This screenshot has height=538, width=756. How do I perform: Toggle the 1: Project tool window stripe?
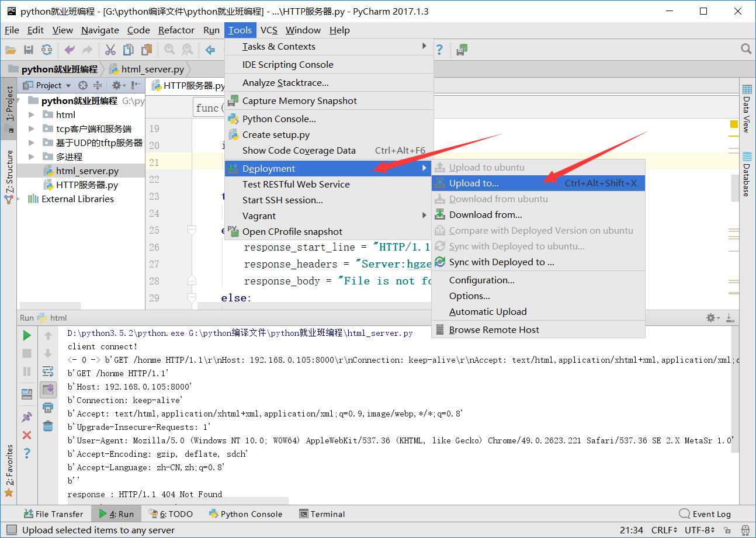point(9,109)
